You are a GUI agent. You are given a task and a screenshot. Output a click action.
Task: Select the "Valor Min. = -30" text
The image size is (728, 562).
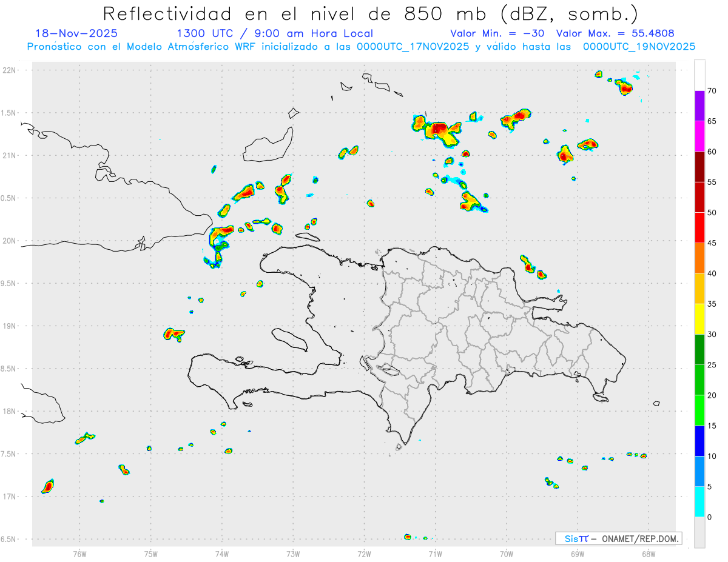(497, 33)
